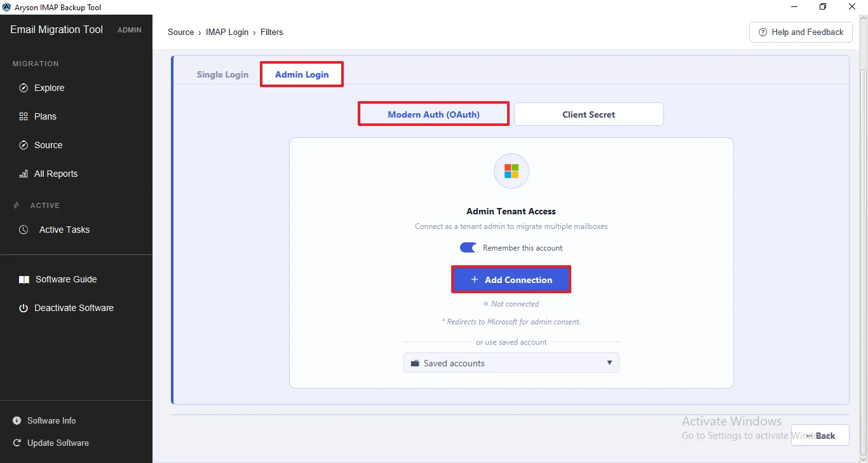Minimize the Aryson IMAP Backup Tool window
Image resolution: width=868 pixels, height=463 pixels.
(794, 7)
